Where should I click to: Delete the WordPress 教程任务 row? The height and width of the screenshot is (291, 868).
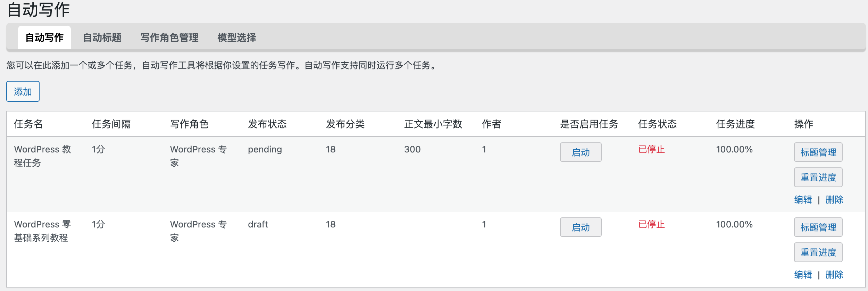pos(834,200)
